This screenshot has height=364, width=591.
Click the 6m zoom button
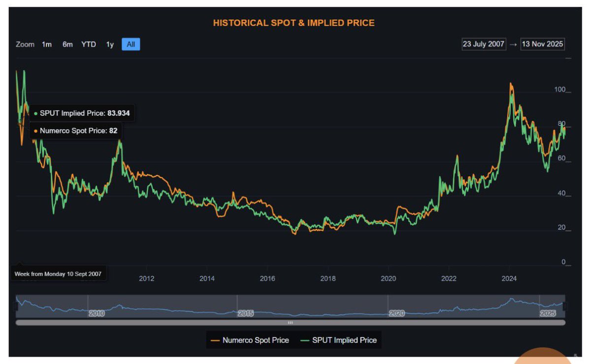67,44
